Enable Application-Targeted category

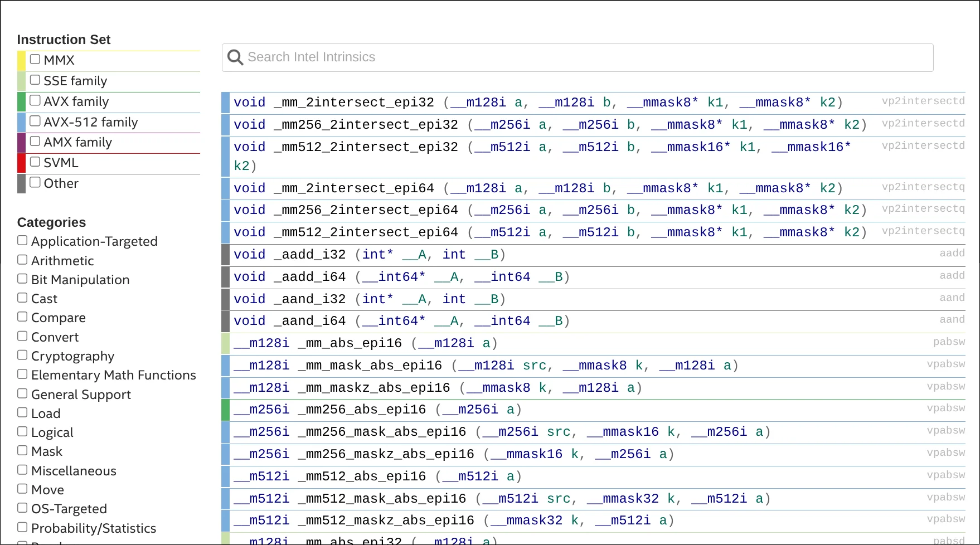(x=22, y=240)
